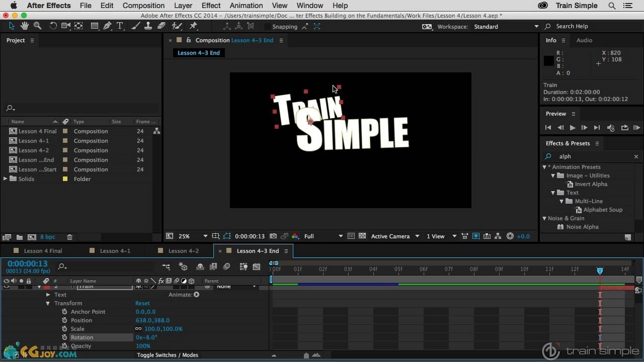Toggle the composition viewer lock
The image size is (644, 362).
coord(189,40)
